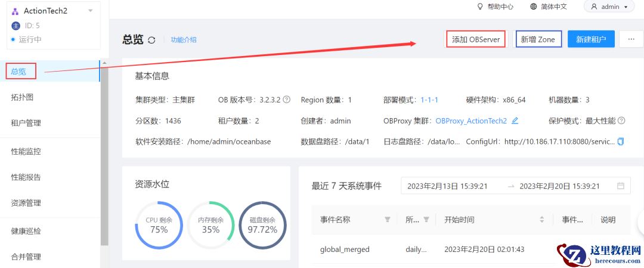Click the 内存剩余 35% ring chart

[x=210, y=225]
